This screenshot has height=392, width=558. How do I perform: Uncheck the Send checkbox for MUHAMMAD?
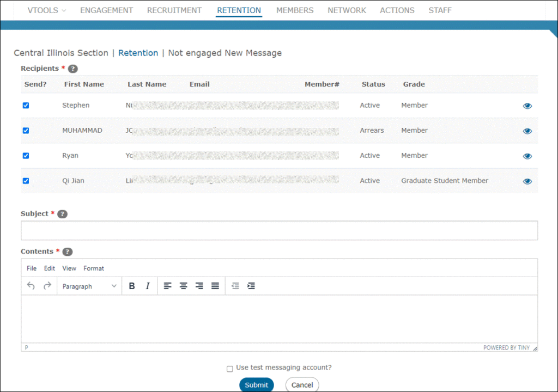[26, 131]
